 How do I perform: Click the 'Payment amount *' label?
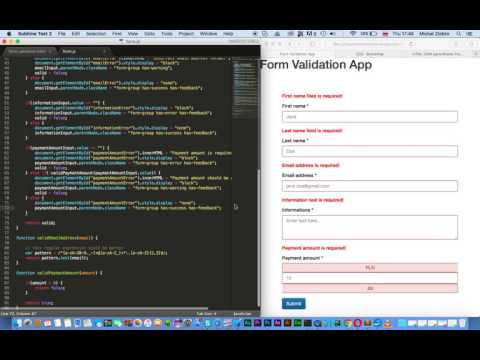(x=303, y=258)
